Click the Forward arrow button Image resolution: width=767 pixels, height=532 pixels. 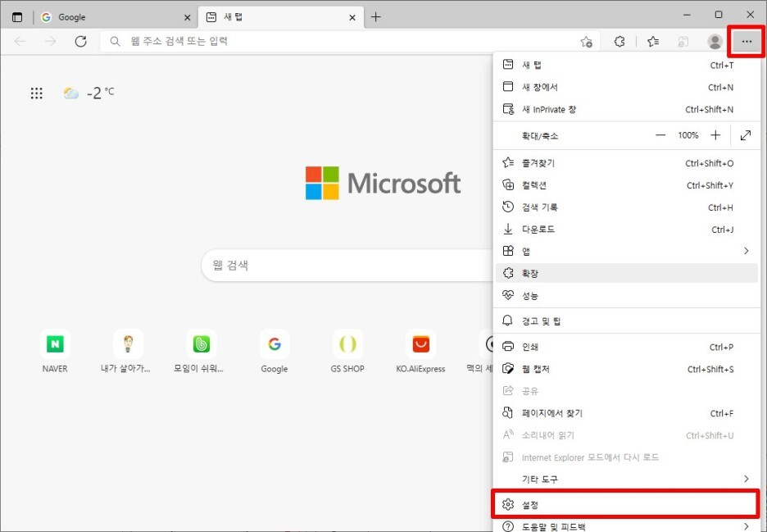click(x=50, y=41)
